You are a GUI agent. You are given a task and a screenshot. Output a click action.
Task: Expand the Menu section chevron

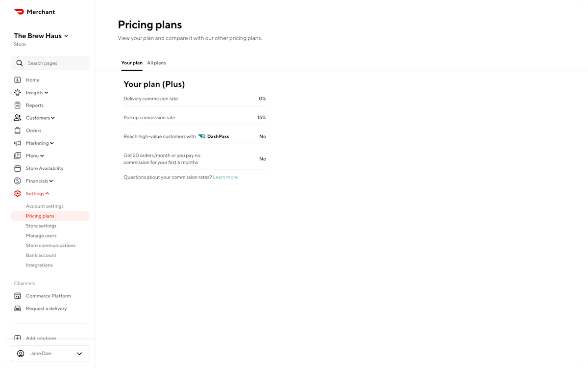click(41, 156)
